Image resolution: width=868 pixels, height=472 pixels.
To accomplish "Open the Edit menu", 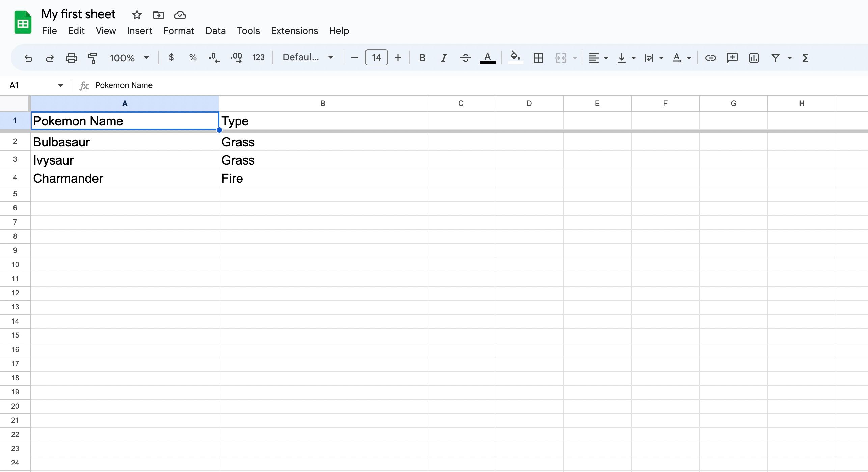I will 76,31.
